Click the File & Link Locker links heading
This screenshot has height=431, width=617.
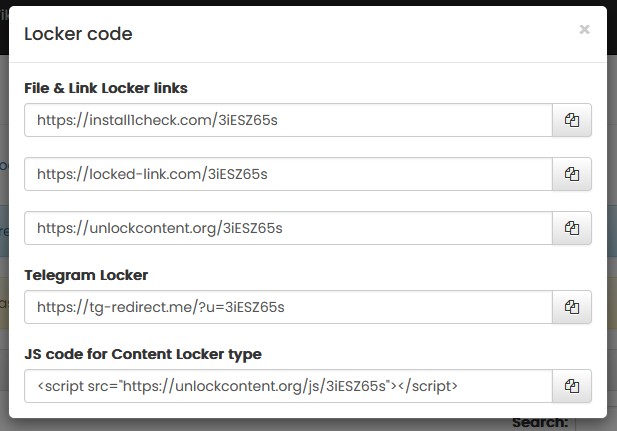[x=106, y=88]
